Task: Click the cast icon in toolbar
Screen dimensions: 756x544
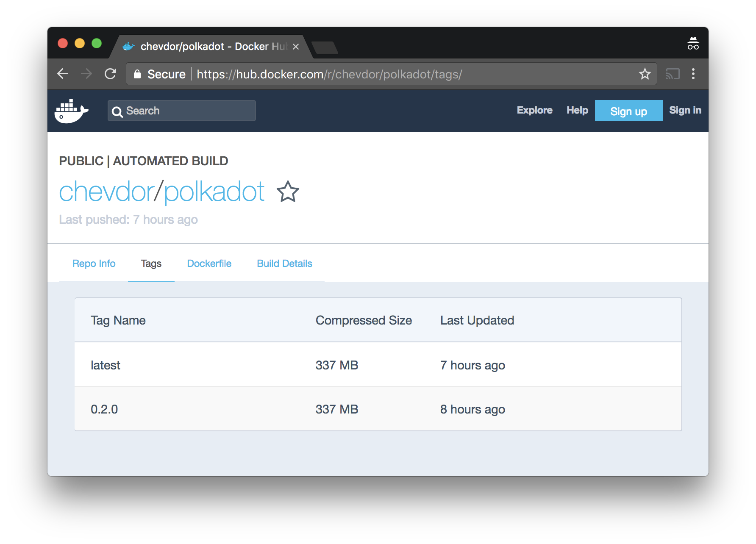Action: [673, 74]
